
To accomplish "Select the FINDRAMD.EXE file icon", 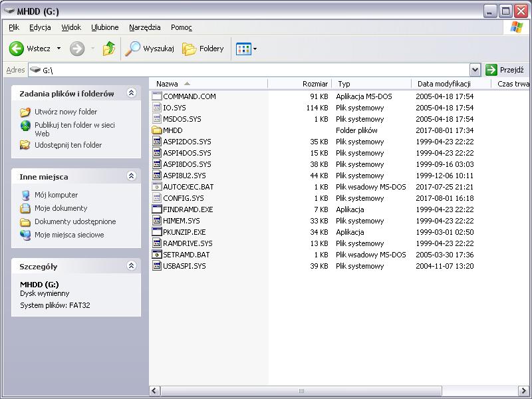I will coord(156,209).
